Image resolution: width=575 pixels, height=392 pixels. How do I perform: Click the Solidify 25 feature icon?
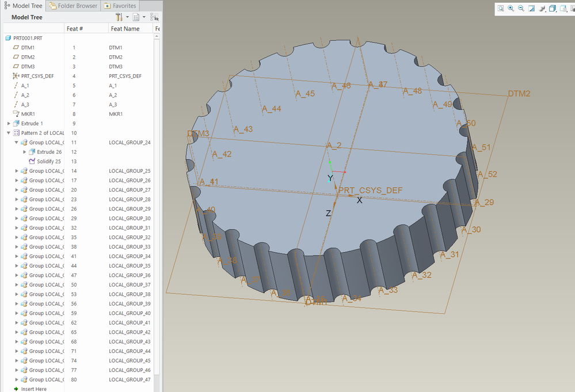[32, 162]
